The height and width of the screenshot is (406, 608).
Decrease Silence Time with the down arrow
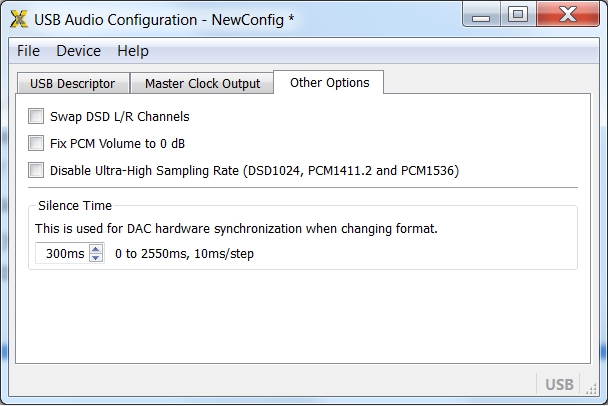click(96, 258)
